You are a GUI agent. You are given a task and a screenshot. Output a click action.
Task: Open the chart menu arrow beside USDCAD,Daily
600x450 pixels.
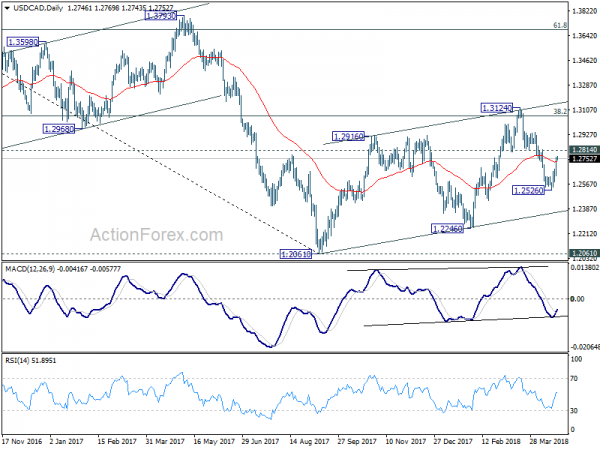tap(7, 8)
